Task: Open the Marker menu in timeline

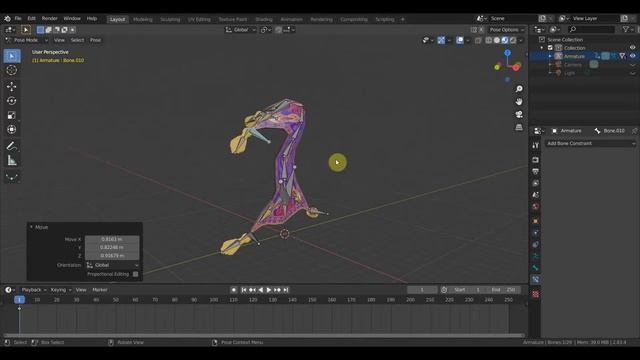Action: click(100, 290)
